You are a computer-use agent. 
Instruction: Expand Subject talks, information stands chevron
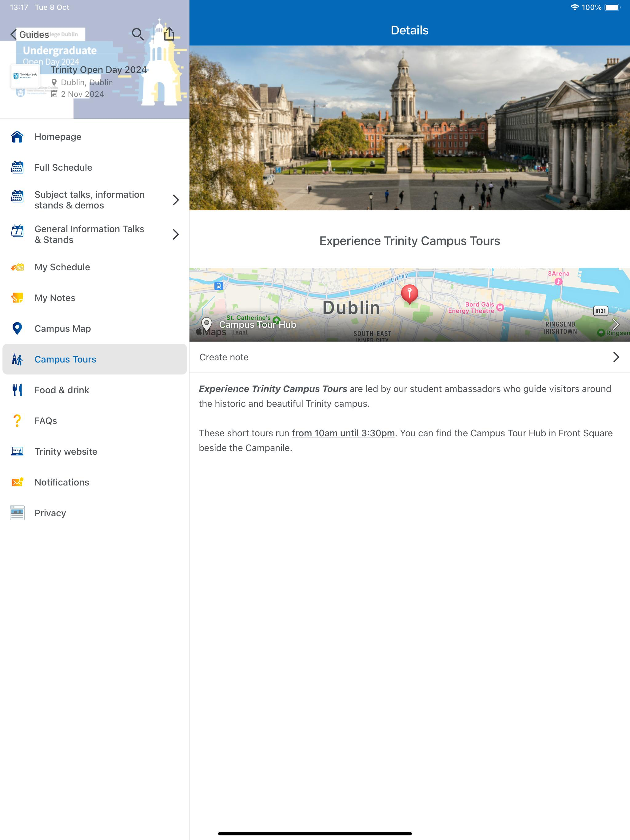[x=176, y=200]
